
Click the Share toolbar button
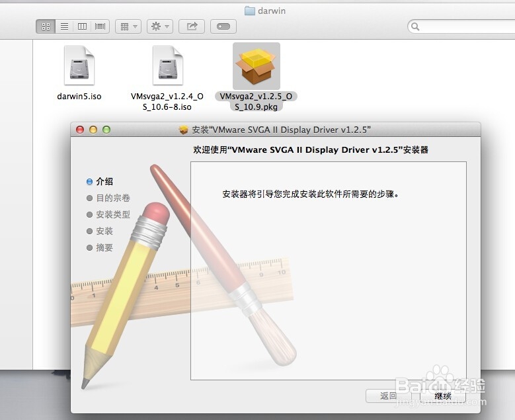[x=192, y=26]
